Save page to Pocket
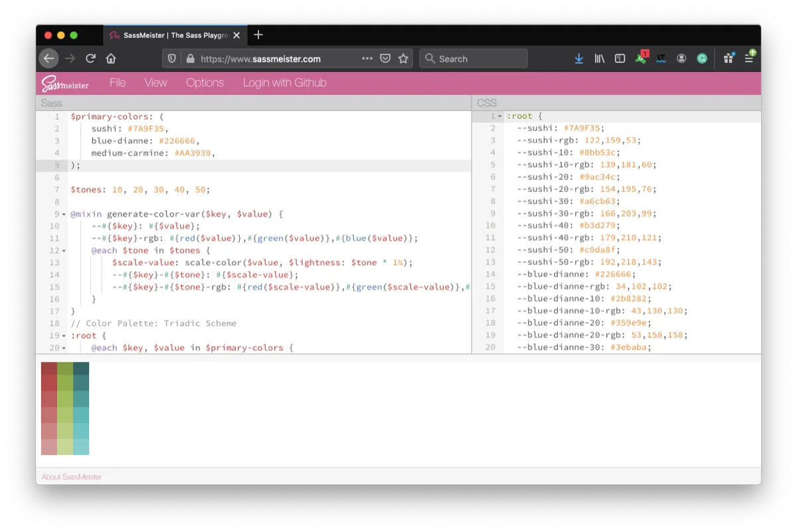Image resolution: width=797 pixels, height=532 pixels. (385, 58)
